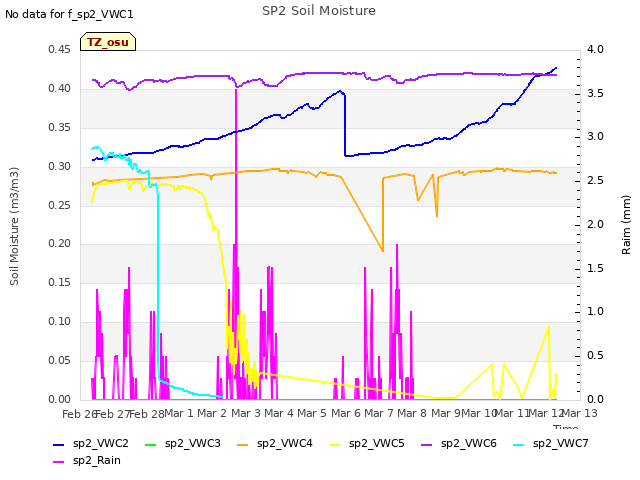
Task: Click the Mar 8 x-axis tick label
Action: pos(412,413)
